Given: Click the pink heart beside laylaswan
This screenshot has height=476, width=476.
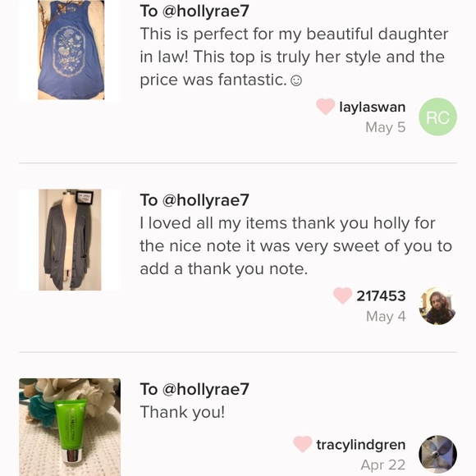Looking at the screenshot, I should [325, 107].
